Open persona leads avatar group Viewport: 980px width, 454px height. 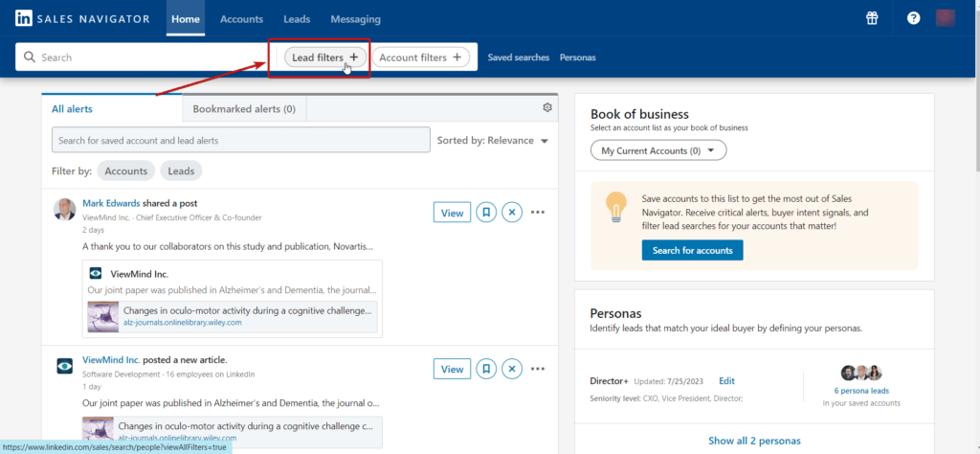(x=860, y=374)
